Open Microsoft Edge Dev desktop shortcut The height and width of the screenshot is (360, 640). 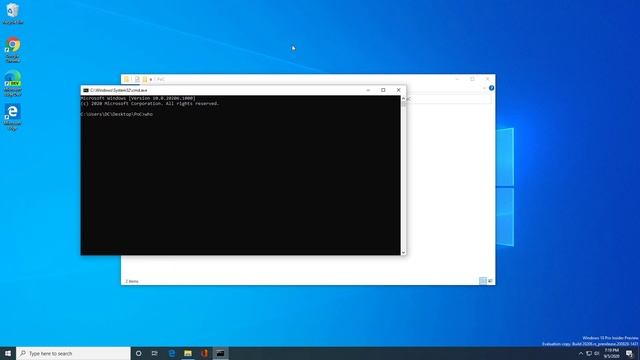13,84
